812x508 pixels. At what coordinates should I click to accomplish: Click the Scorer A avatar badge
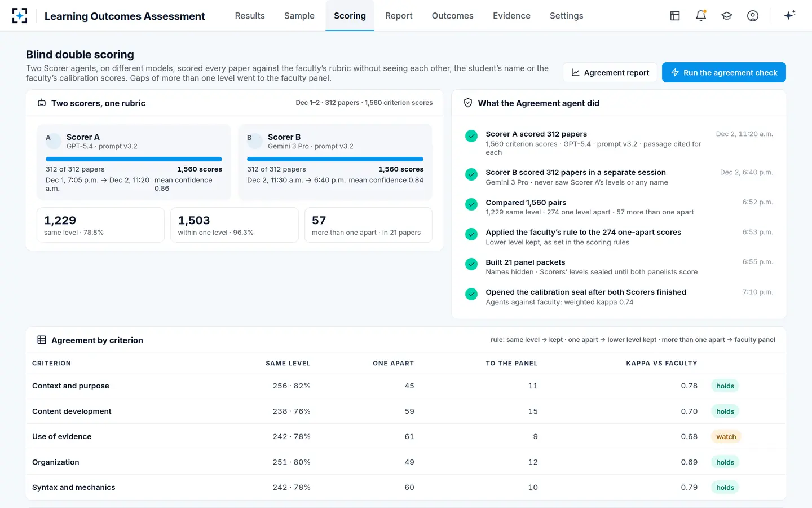53,141
